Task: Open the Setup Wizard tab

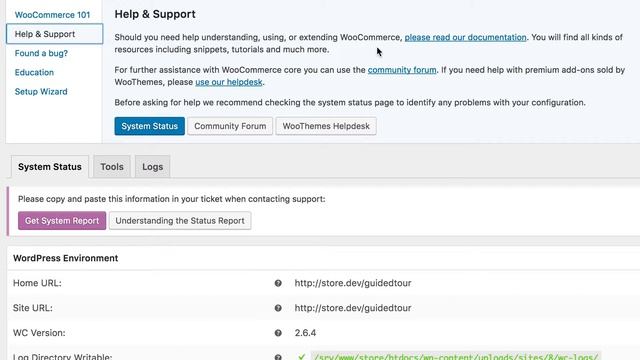Action: [41, 91]
